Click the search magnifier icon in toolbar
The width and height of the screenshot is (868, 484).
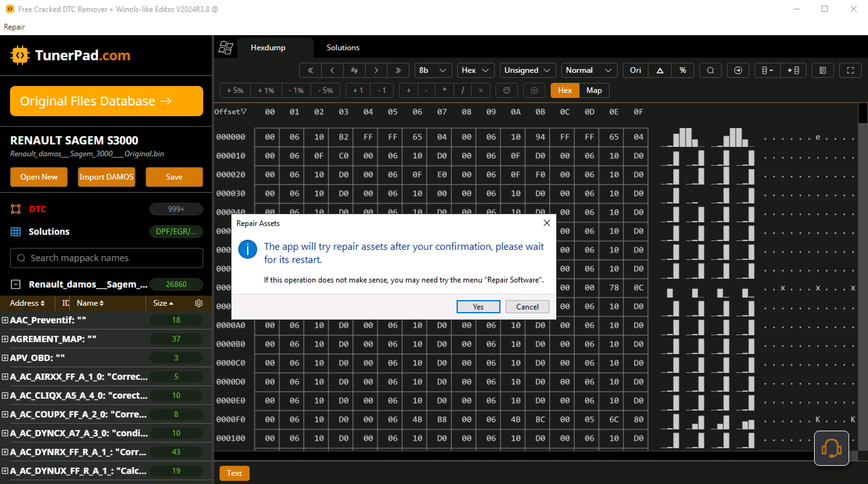pos(710,70)
